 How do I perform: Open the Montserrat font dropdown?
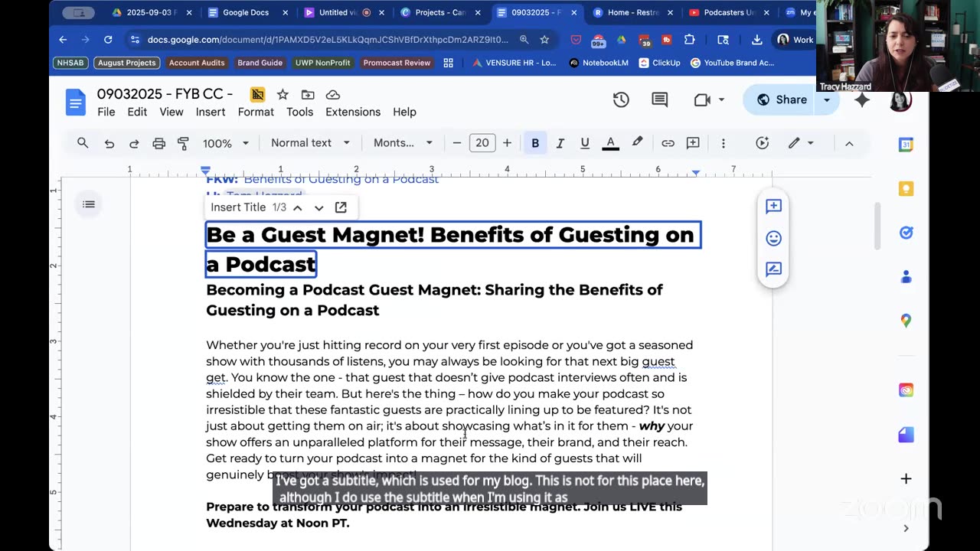[x=403, y=143]
